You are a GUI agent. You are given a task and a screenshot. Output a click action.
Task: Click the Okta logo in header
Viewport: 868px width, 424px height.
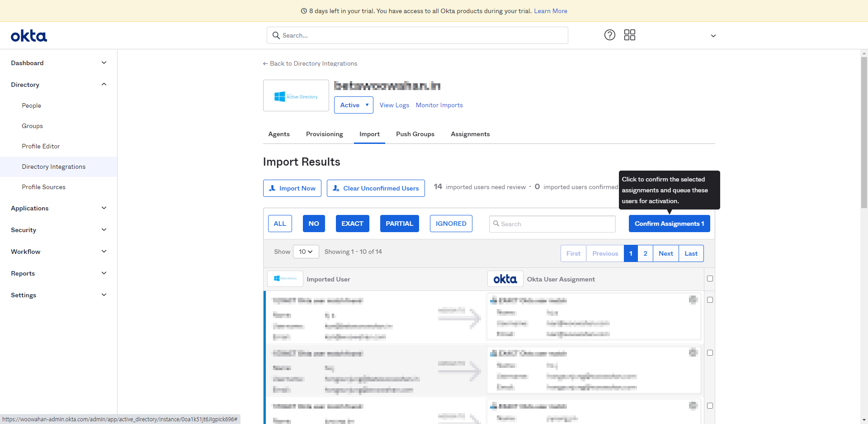tap(29, 36)
